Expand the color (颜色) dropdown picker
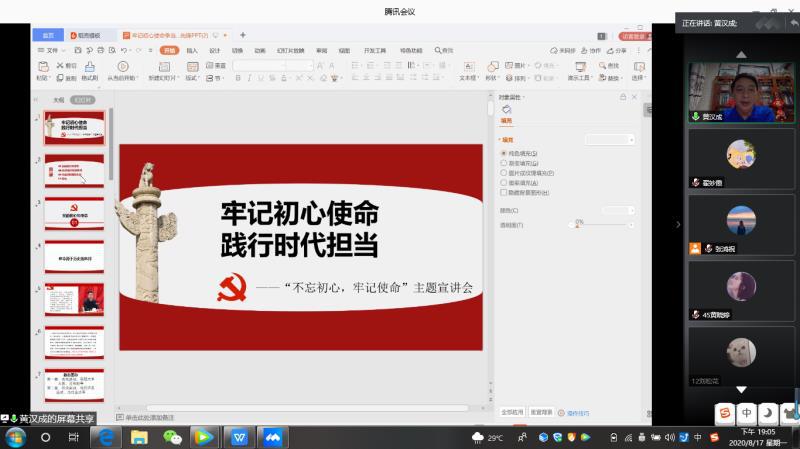Image resolution: width=800 pixels, height=449 pixels. coord(618,211)
